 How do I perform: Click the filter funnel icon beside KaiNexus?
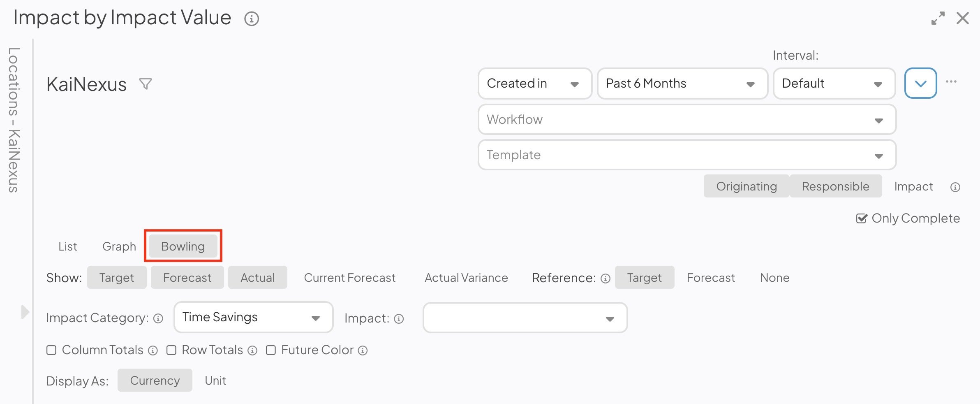pos(146,84)
